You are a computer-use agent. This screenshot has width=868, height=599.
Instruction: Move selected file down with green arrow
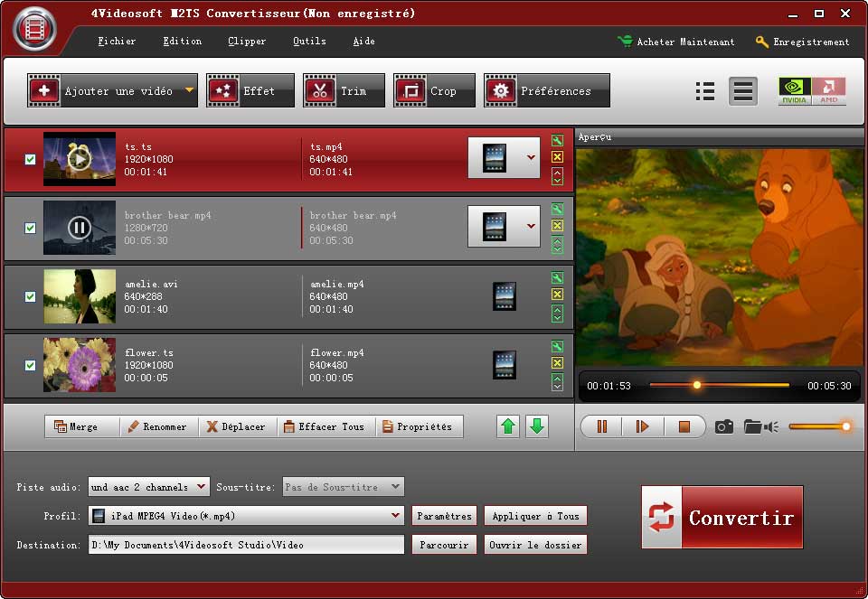537,426
